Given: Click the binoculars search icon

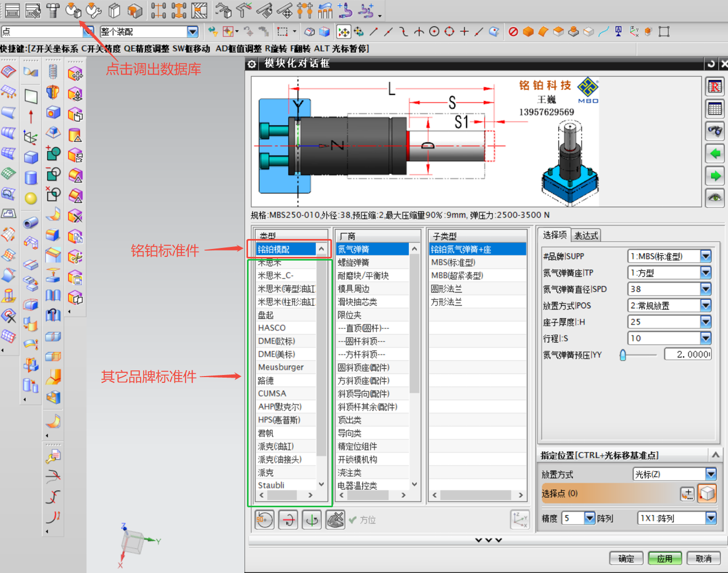Looking at the screenshot, I should tap(715, 131).
